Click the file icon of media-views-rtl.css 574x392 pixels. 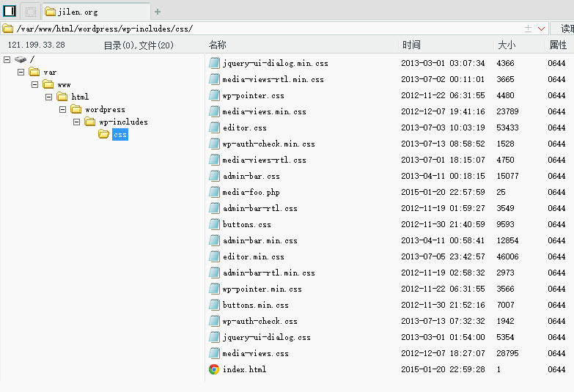pos(214,160)
